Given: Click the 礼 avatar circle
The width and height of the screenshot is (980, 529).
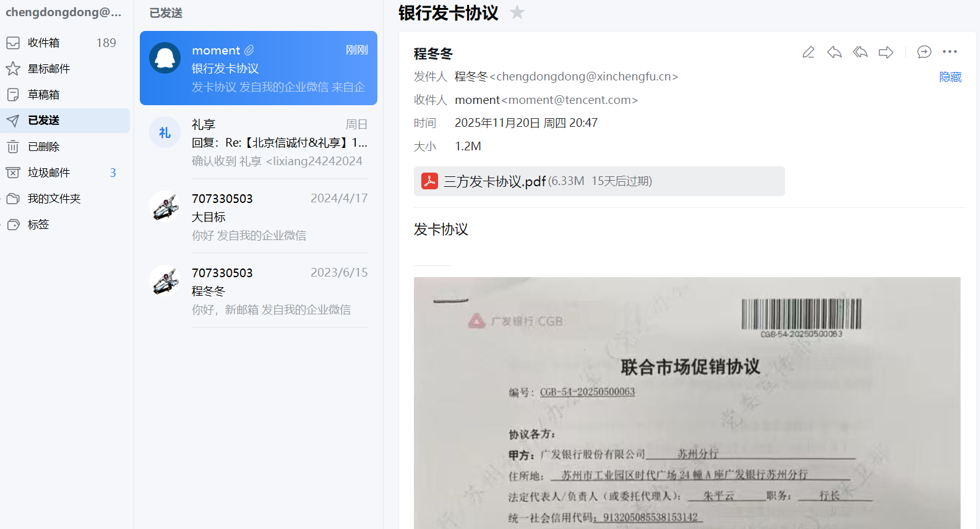Looking at the screenshot, I should [165, 132].
